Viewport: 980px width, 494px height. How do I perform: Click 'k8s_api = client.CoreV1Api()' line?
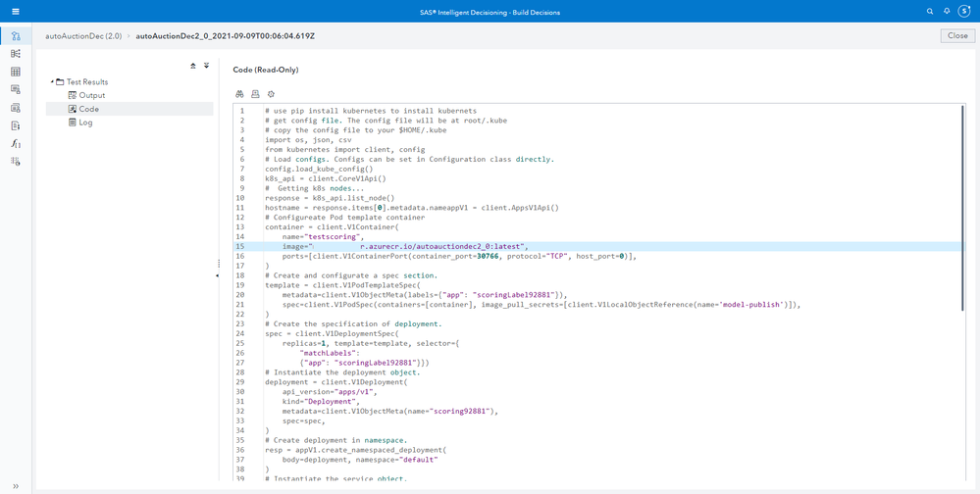tap(326, 178)
